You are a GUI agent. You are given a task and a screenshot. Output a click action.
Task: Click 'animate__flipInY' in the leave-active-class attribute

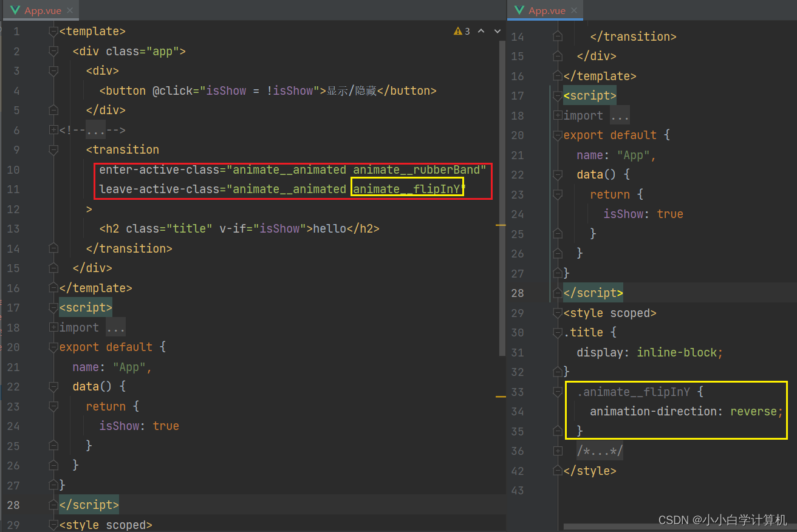[407, 189]
